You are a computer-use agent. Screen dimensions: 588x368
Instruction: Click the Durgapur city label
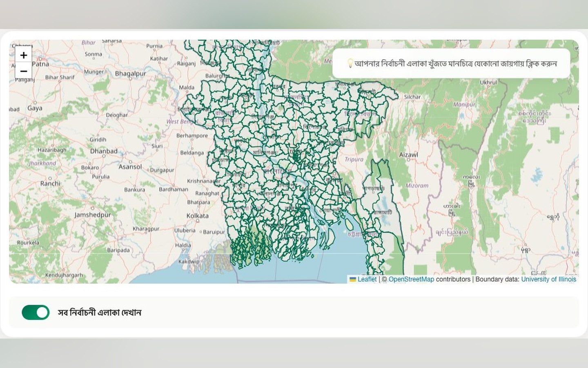pos(162,170)
